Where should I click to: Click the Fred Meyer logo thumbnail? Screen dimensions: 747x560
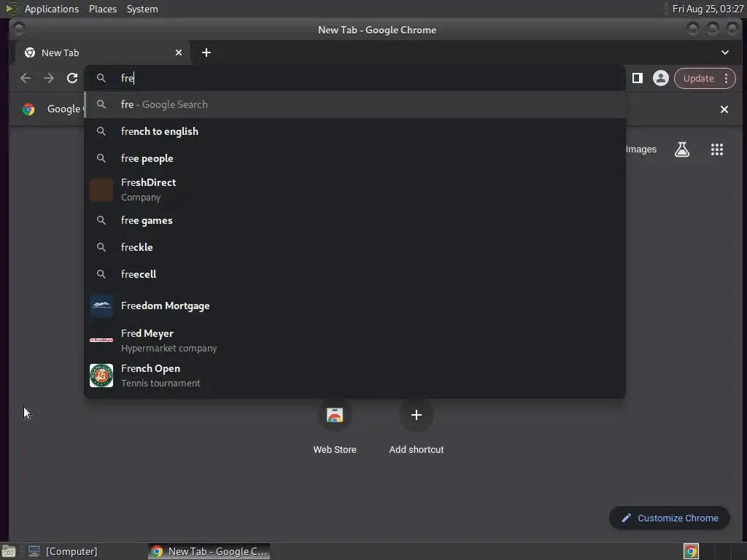(x=101, y=340)
